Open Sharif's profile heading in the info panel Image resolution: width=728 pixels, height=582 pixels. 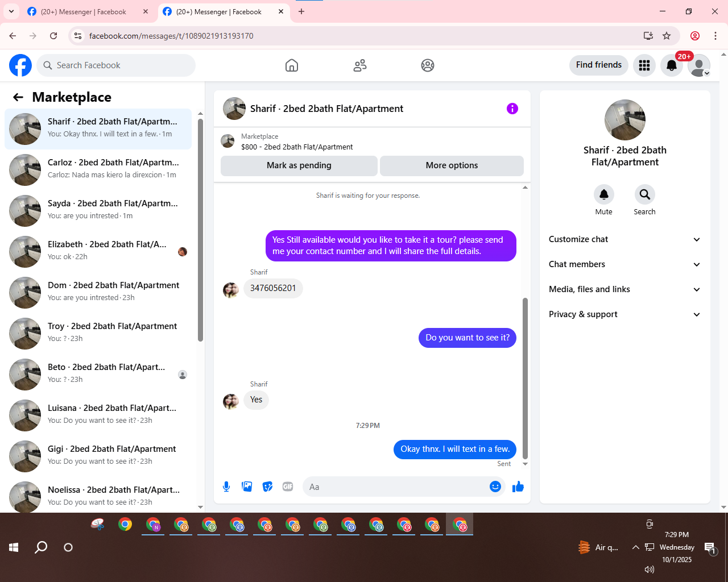coord(625,156)
